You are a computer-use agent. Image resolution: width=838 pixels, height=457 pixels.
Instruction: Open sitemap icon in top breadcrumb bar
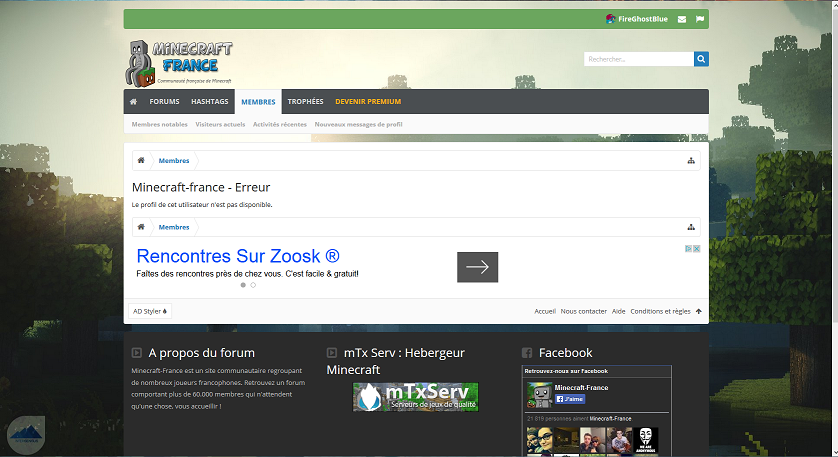tap(691, 161)
